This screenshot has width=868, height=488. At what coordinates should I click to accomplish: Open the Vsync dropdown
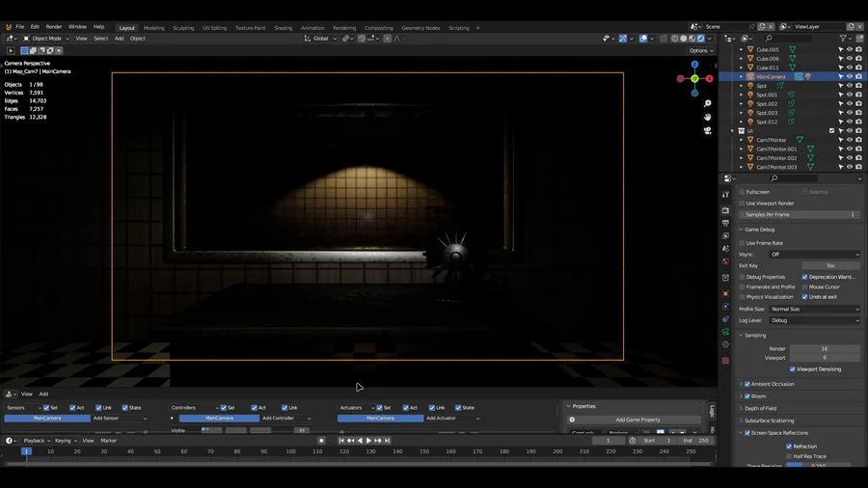pyautogui.click(x=814, y=255)
